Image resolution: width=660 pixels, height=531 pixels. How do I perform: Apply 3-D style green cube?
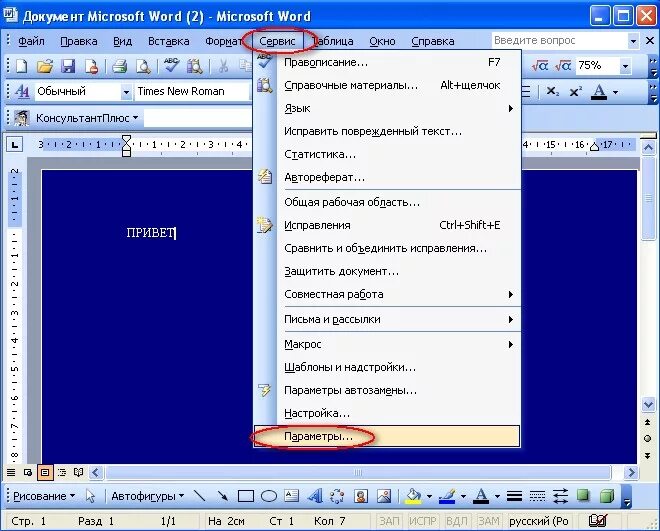point(607,496)
